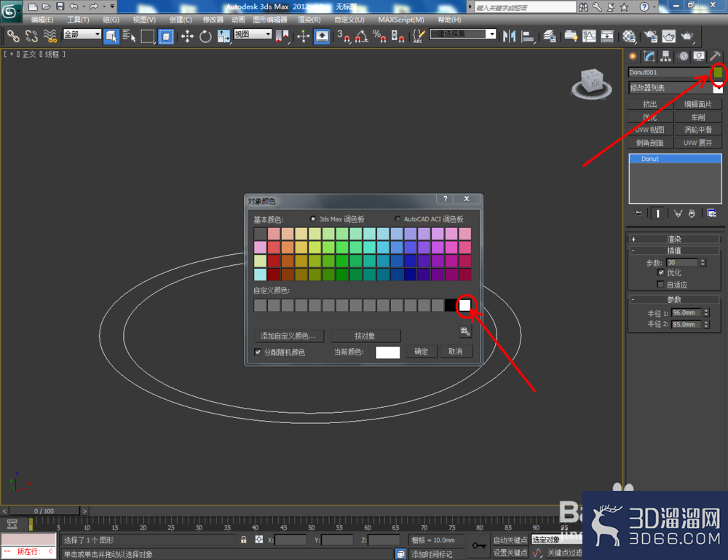Open the 创建(C) menu
The image size is (728, 560).
181,20
